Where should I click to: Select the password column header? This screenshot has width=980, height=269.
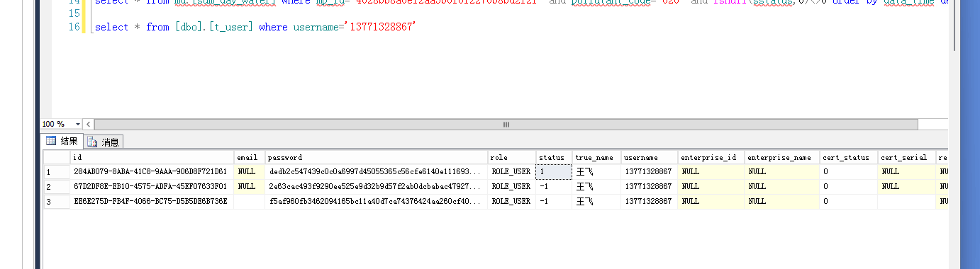click(377, 157)
